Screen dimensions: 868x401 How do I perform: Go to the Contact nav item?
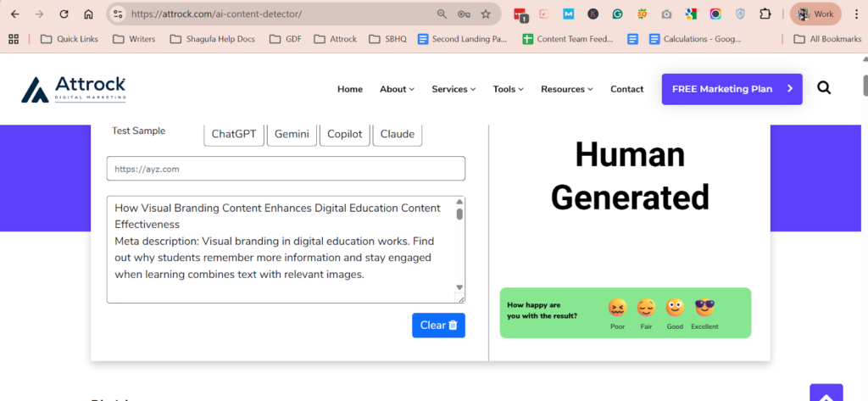point(626,89)
